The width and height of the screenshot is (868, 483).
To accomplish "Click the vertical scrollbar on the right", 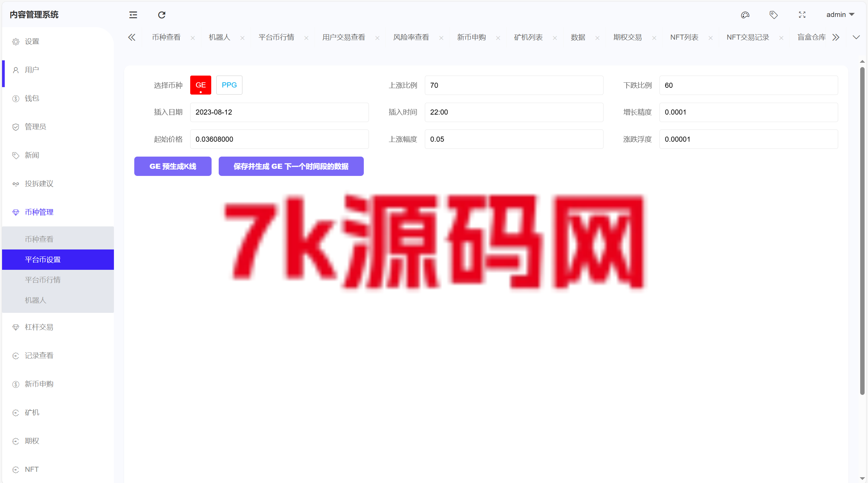I will [862, 230].
